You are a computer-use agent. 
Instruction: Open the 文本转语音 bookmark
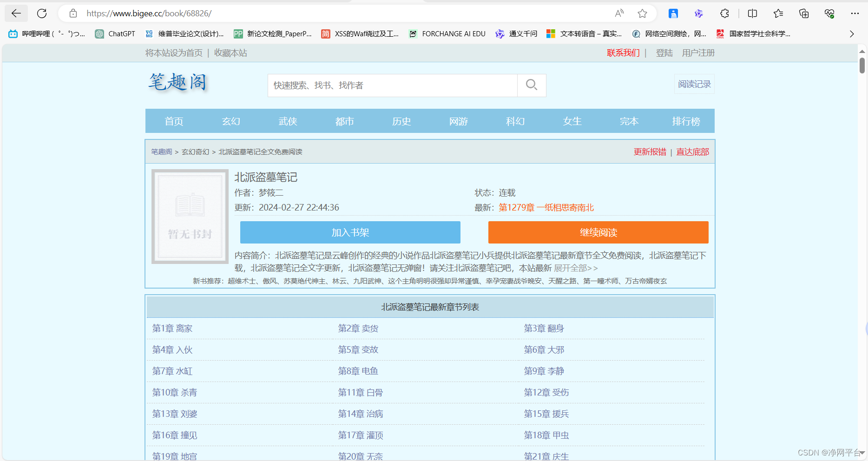[x=584, y=34]
